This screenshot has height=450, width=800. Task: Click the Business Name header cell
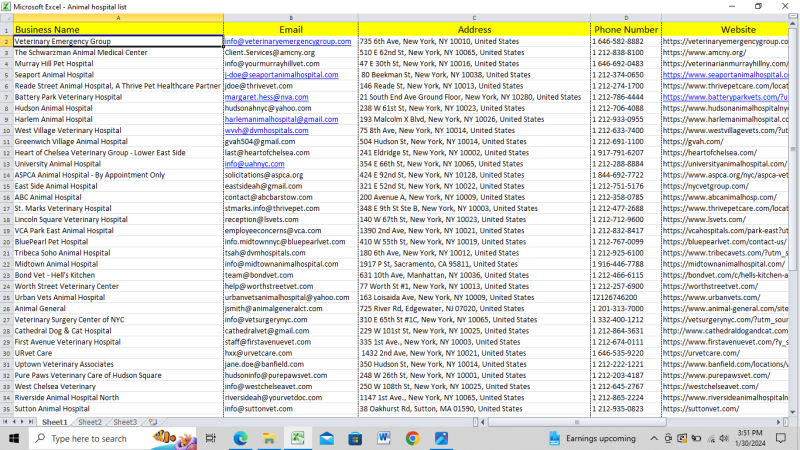(118, 30)
